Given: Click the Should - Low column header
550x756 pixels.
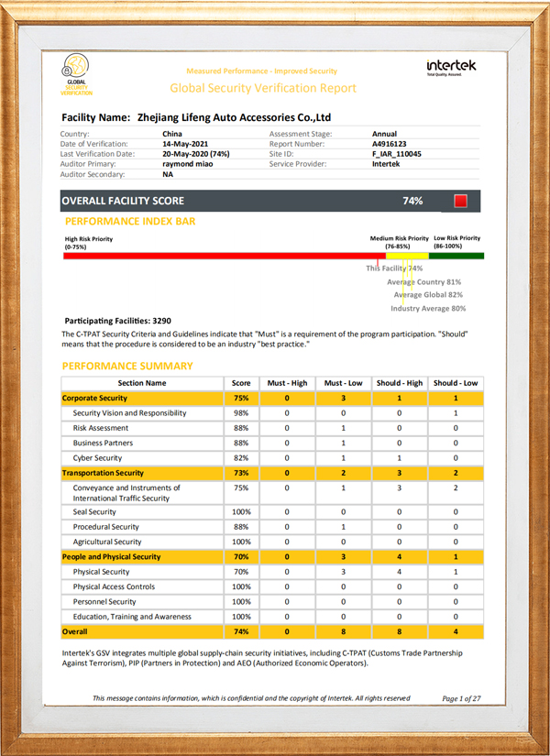Looking at the screenshot, I should point(456,383).
